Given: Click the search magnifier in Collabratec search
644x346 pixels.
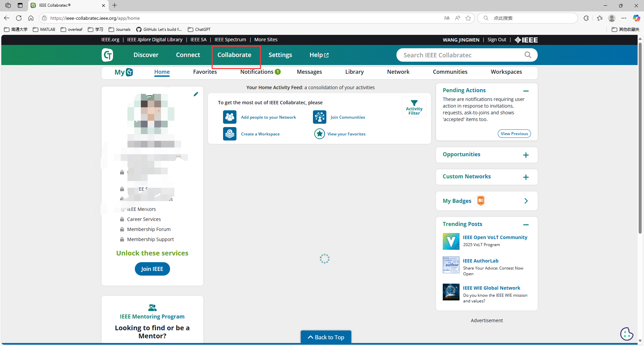Looking at the screenshot, I should (x=528, y=55).
